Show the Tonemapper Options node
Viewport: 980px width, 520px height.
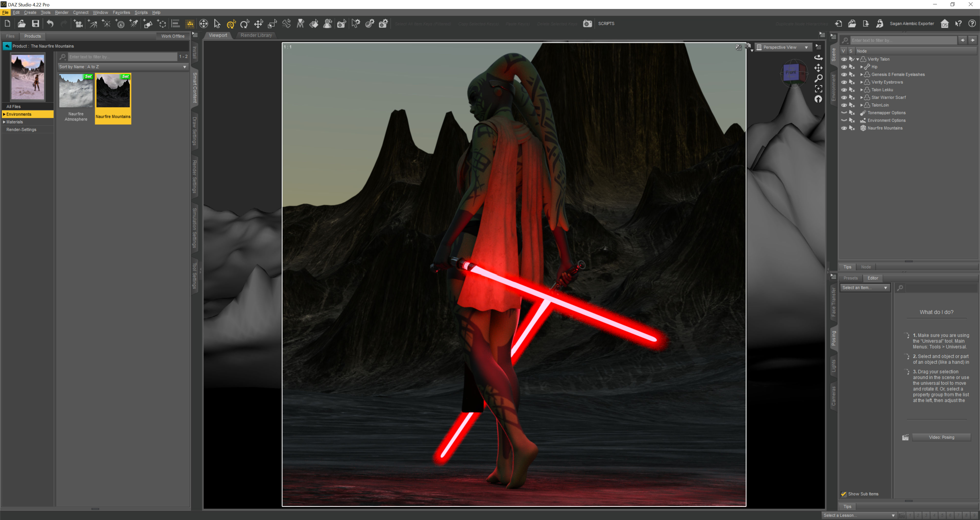point(844,113)
